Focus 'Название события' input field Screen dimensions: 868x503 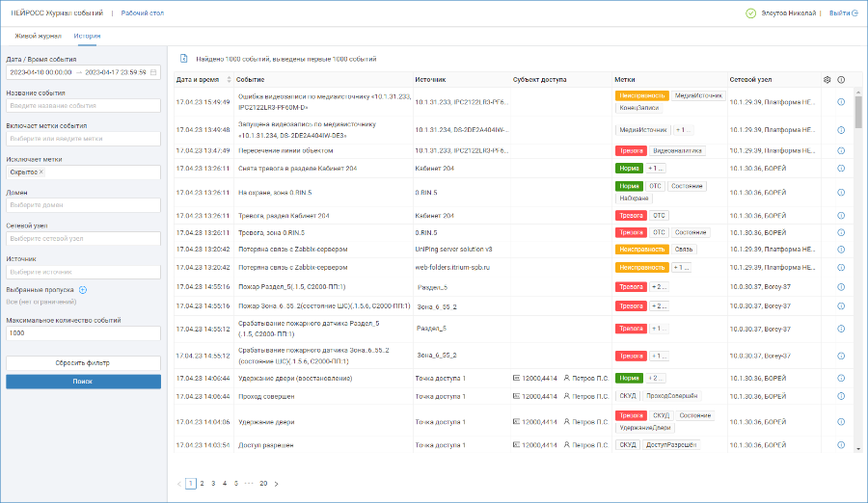point(84,106)
